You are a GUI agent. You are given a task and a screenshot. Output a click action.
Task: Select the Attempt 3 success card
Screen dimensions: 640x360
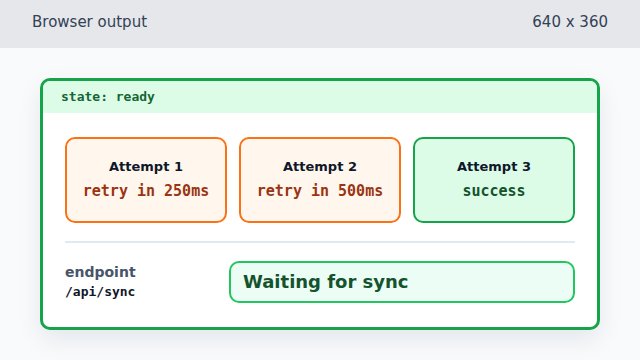click(494, 180)
